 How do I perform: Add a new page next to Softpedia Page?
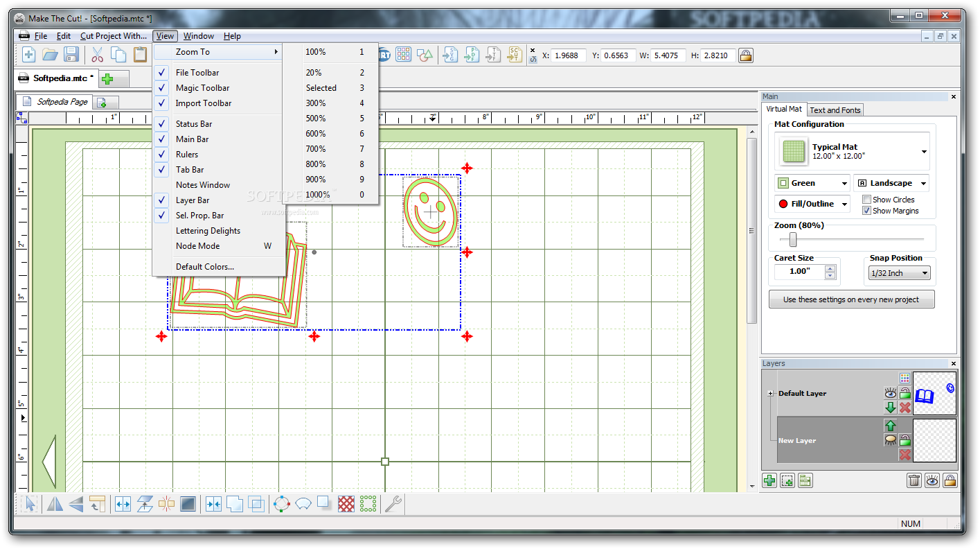(101, 103)
